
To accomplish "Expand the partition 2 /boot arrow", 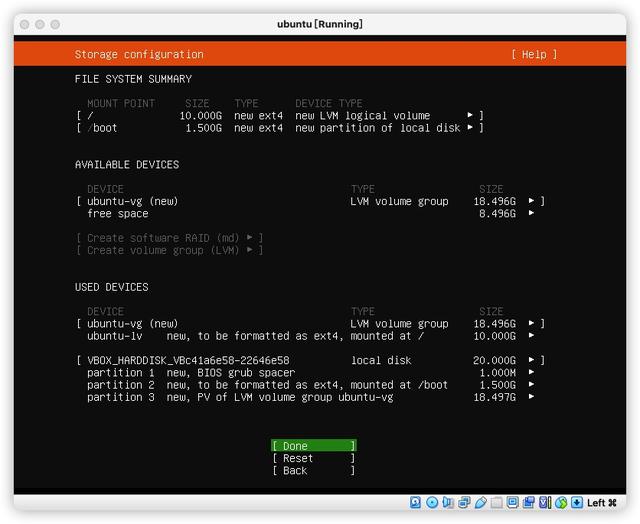I will point(531,384).
